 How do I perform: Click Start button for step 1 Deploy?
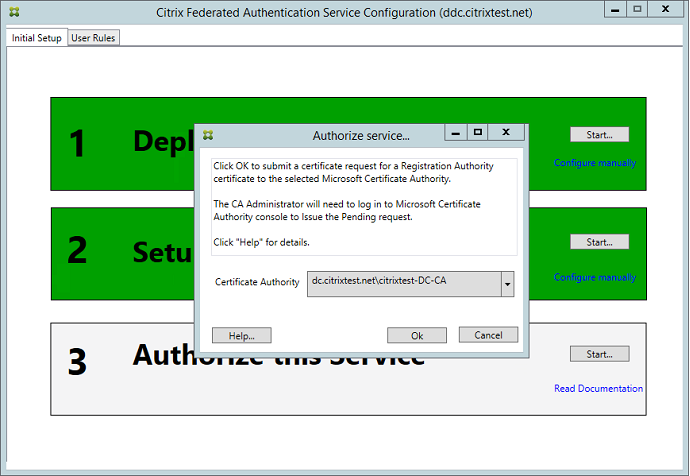pyautogui.click(x=599, y=135)
